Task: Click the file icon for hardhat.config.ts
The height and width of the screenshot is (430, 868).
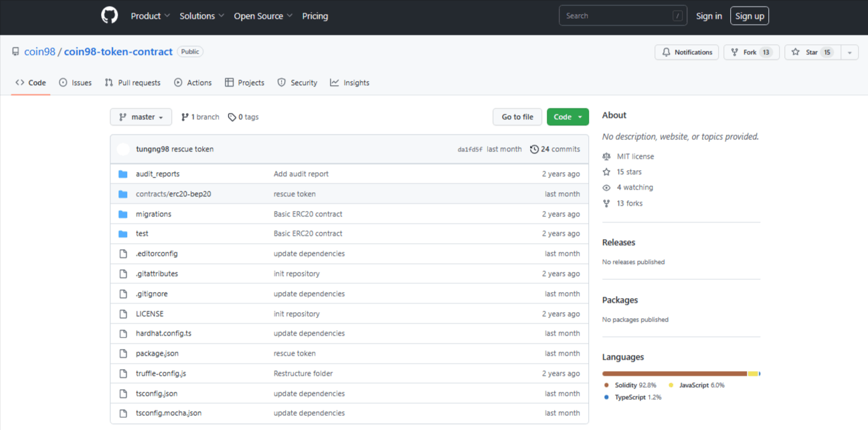Action: (123, 334)
